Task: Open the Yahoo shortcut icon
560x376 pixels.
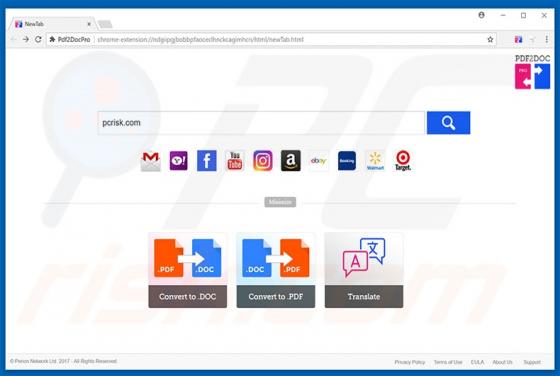Action: pos(179,161)
